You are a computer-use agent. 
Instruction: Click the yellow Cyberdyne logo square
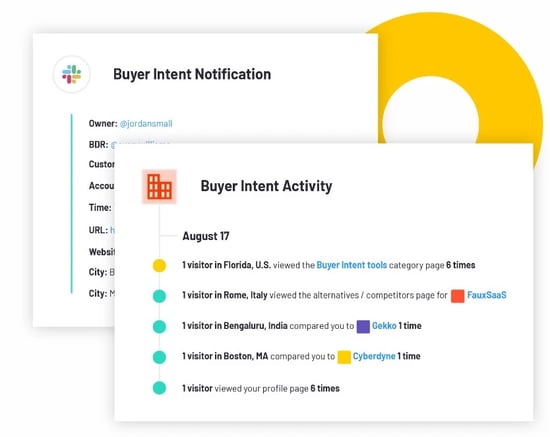tap(344, 357)
